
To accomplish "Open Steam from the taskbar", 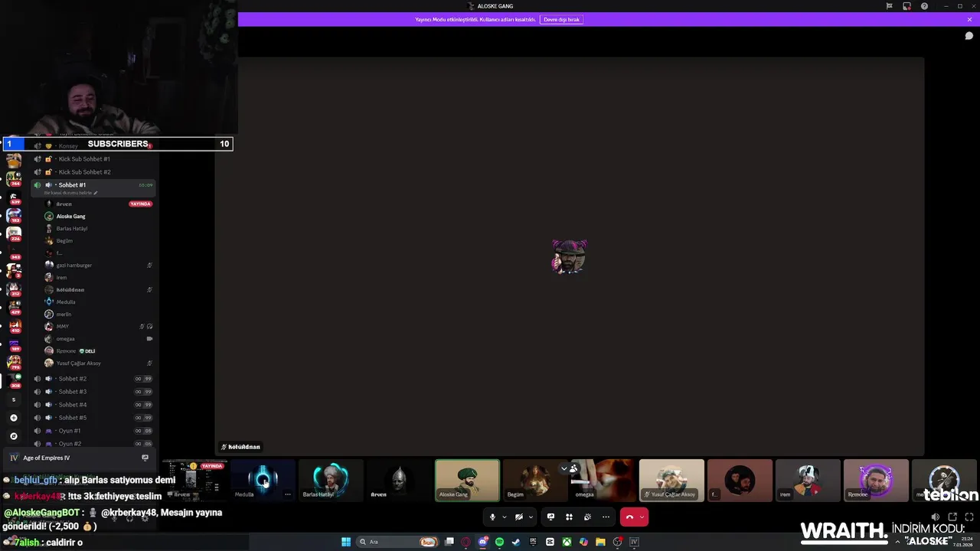I will pyautogui.click(x=516, y=542).
